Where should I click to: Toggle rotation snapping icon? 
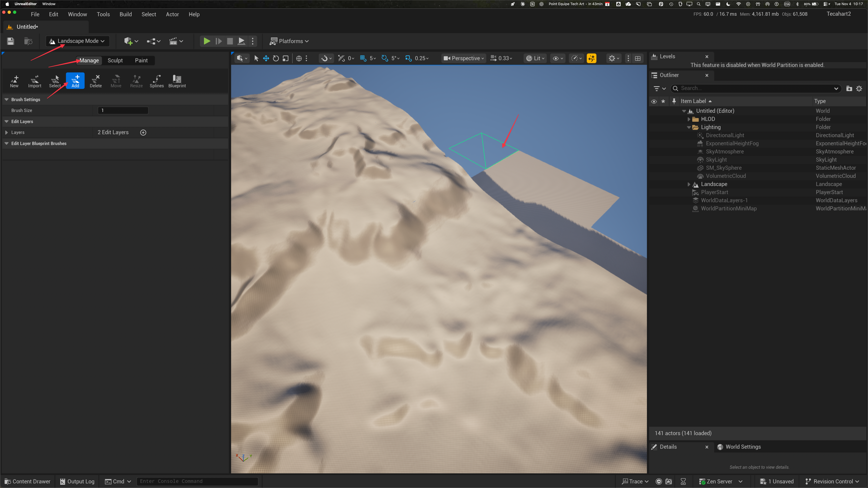tap(384, 58)
